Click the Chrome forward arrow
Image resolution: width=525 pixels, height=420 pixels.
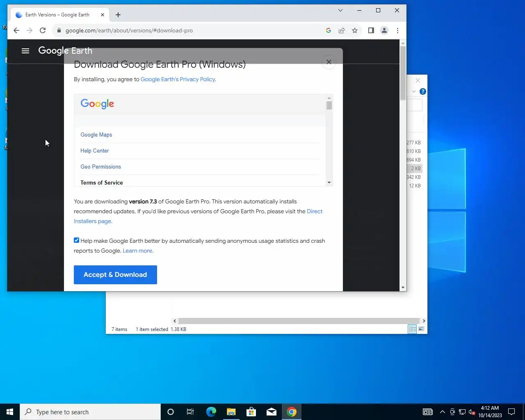(x=30, y=30)
